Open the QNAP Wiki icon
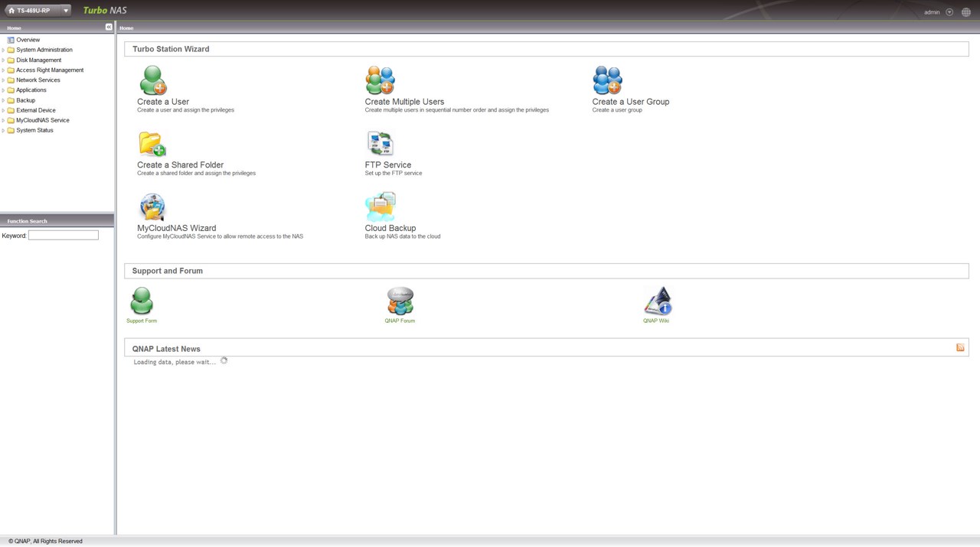The image size is (980, 547). [x=657, y=301]
